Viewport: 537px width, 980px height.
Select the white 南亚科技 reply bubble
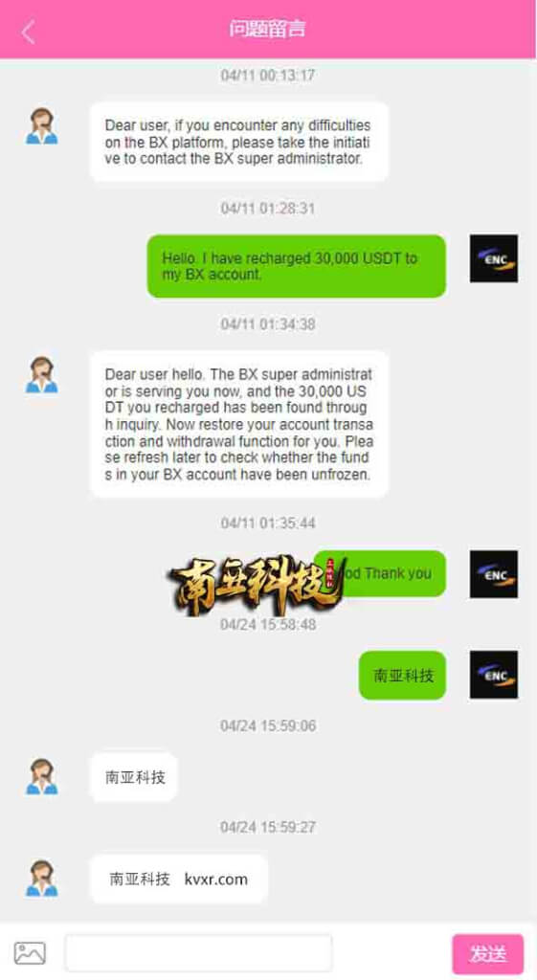tap(134, 777)
